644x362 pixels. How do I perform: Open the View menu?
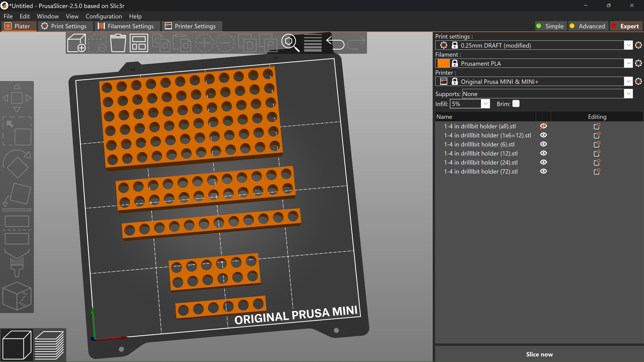click(72, 16)
